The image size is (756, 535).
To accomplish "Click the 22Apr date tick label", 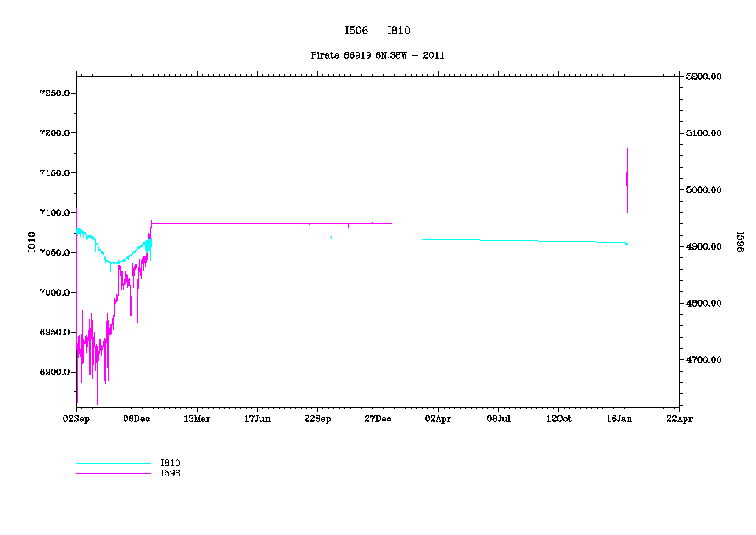I will (x=679, y=419).
